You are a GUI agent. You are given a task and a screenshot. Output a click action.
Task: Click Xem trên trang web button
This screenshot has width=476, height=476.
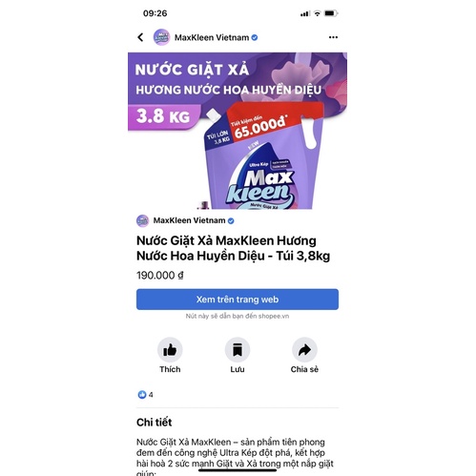point(238,300)
